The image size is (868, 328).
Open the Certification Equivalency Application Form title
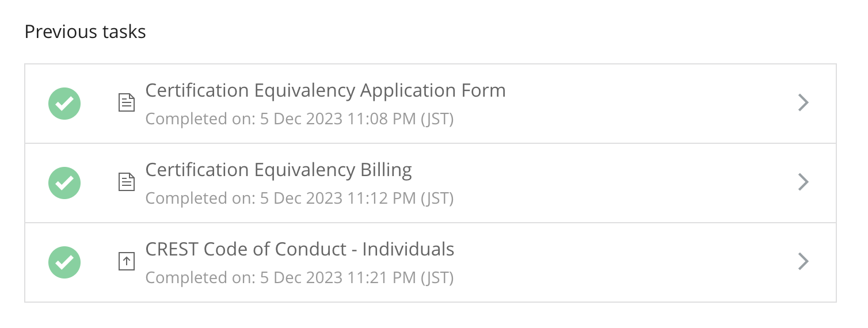pyautogui.click(x=325, y=91)
